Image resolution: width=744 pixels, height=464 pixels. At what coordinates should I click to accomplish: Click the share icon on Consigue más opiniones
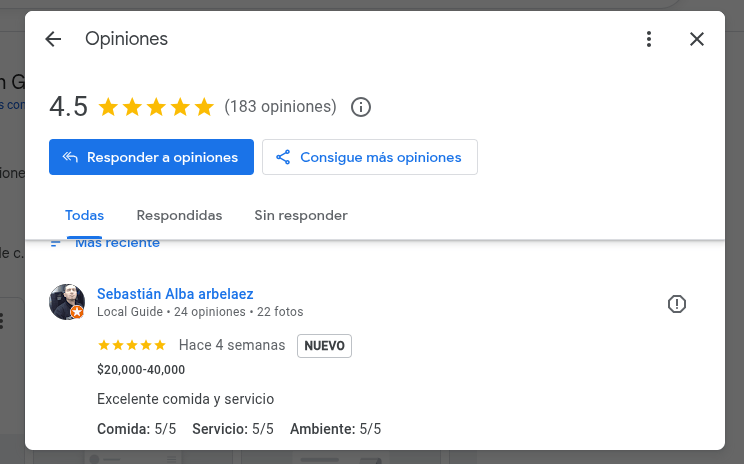click(283, 157)
